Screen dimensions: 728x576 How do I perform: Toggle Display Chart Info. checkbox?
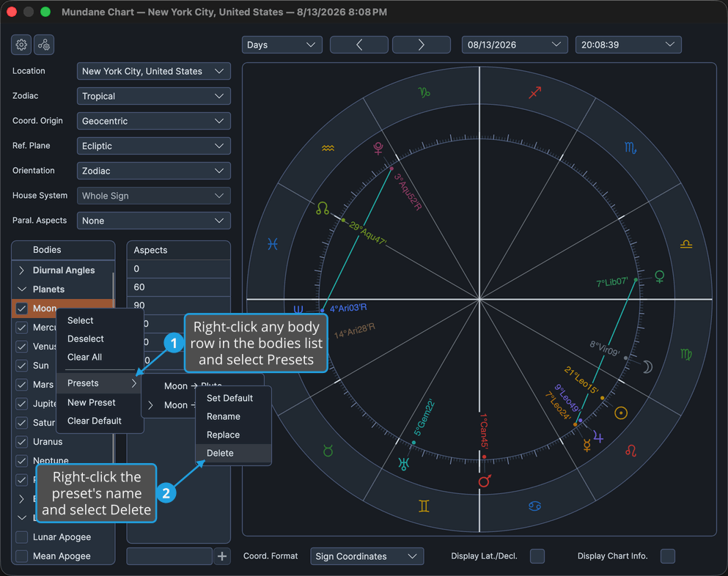(668, 556)
